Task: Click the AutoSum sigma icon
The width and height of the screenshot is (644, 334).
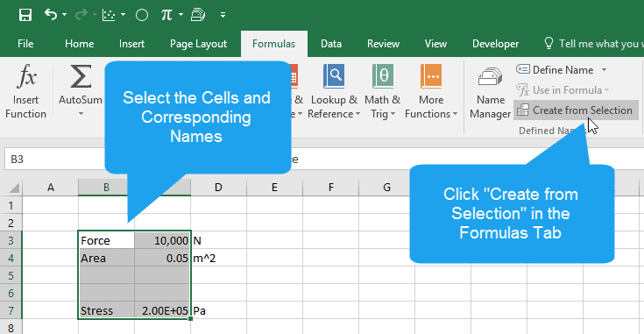Action: tap(81, 76)
